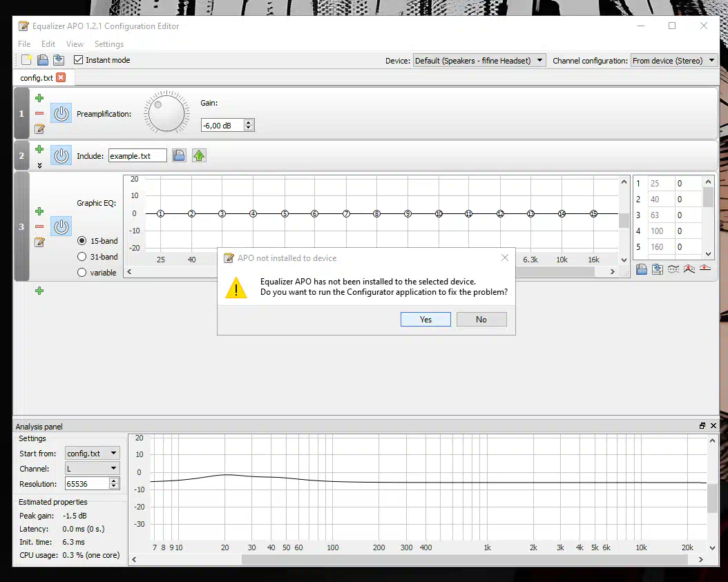Remove the Graphic EQ filter with minus

pos(39,226)
